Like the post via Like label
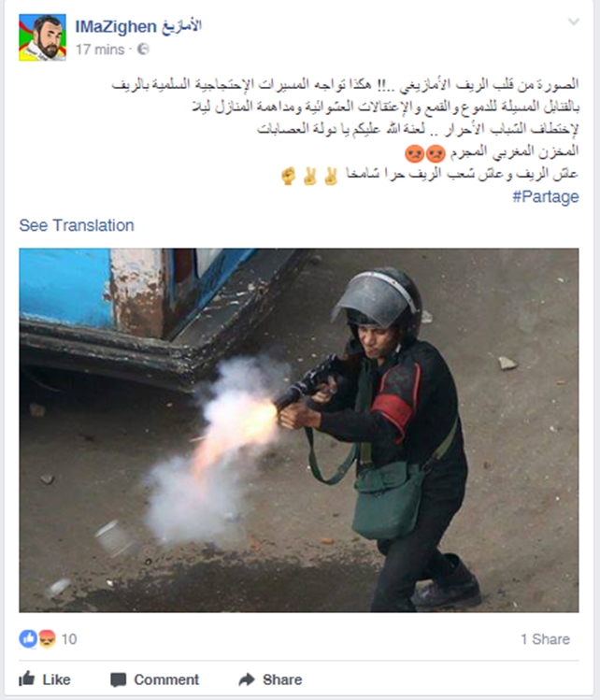600x700 pixels. [x=56, y=680]
